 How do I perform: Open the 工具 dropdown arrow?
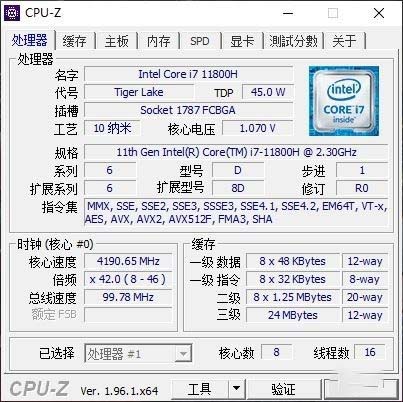pos(236,388)
